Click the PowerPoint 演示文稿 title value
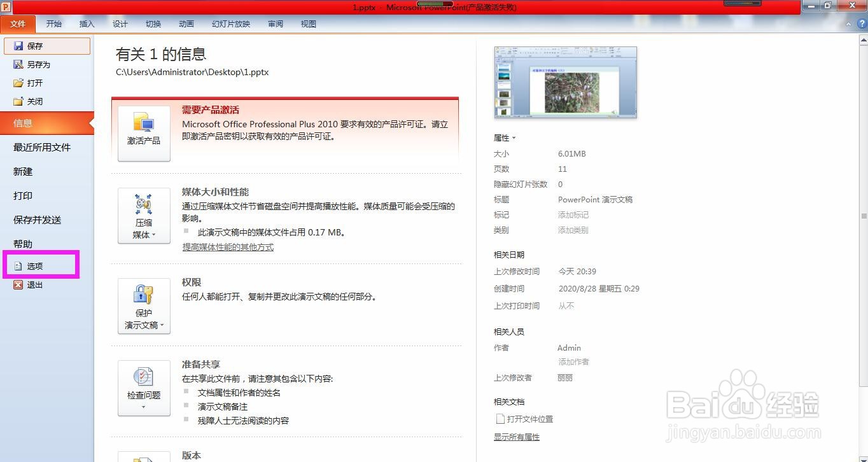The height and width of the screenshot is (462, 868). (x=595, y=199)
